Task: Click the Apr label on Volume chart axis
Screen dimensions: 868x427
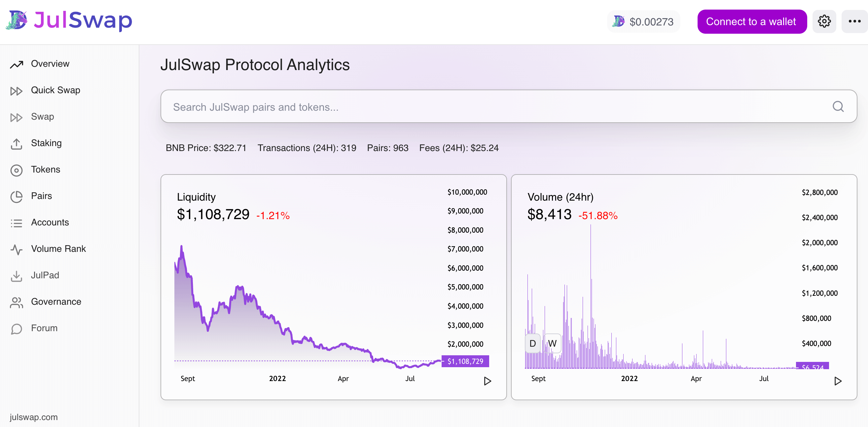Action: tap(696, 378)
